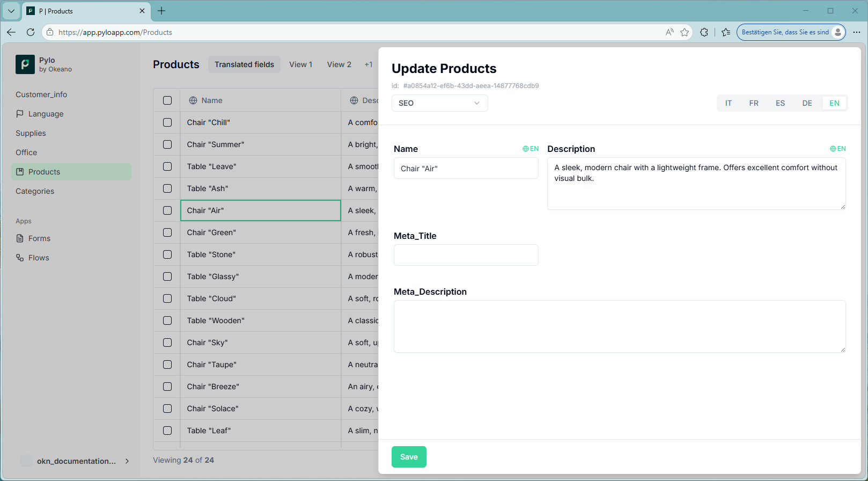Open the View 1 tab
The height and width of the screenshot is (481, 868).
click(x=300, y=64)
